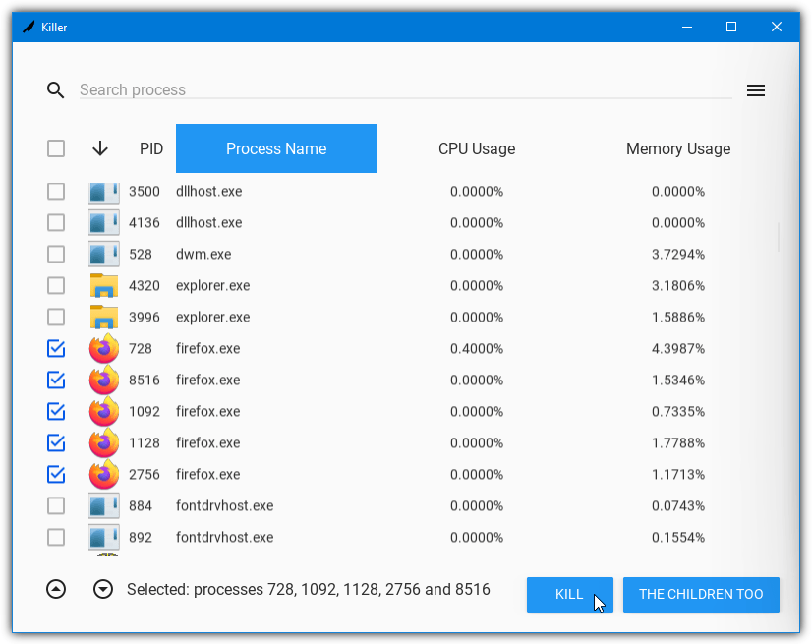The image size is (812, 644).
Task: Click the dwm.exe process name
Action: 203,255
